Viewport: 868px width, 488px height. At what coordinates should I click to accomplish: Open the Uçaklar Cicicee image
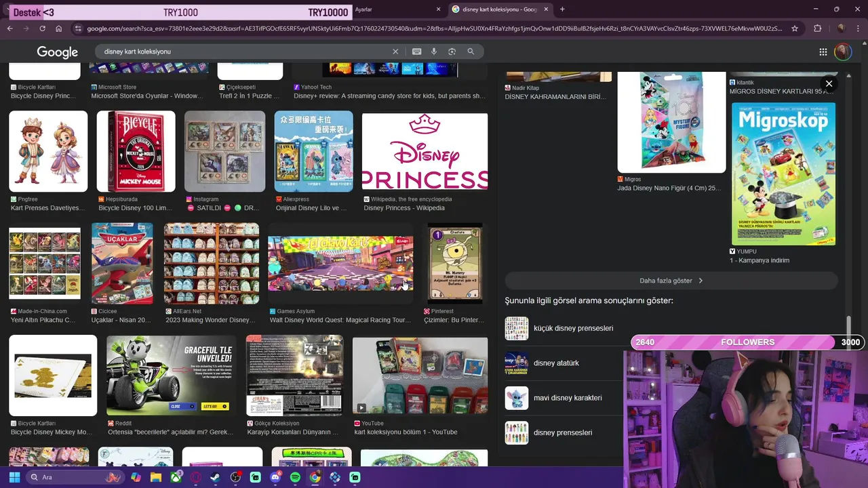122,263
